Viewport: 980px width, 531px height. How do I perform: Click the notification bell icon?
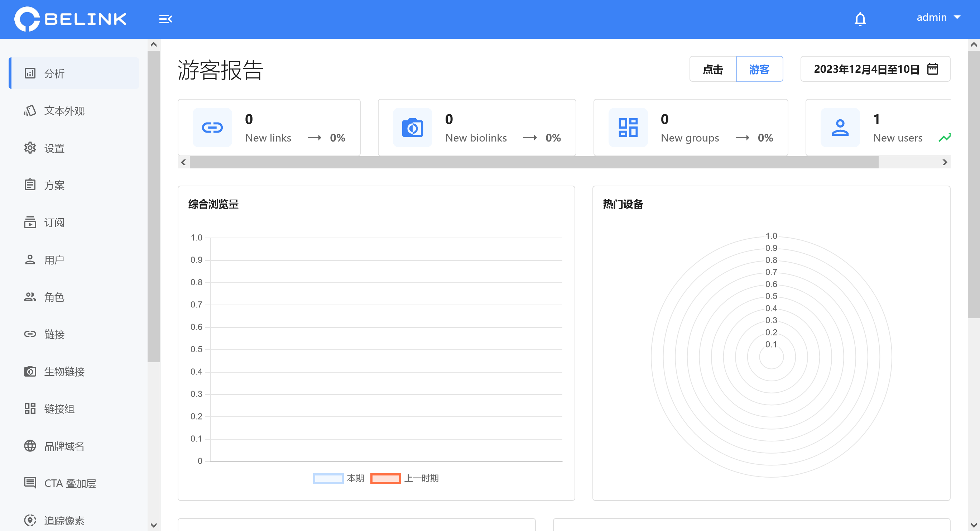[x=860, y=18]
